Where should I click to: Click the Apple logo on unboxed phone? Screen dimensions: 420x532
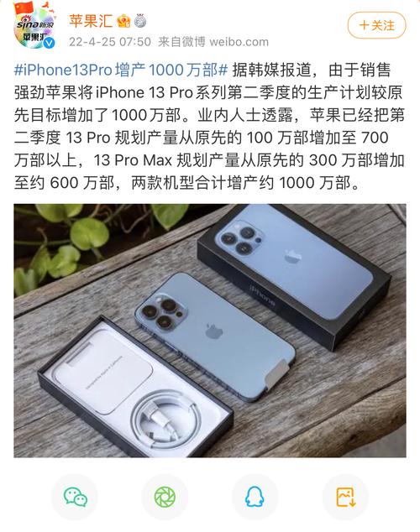pyautogui.click(x=213, y=331)
